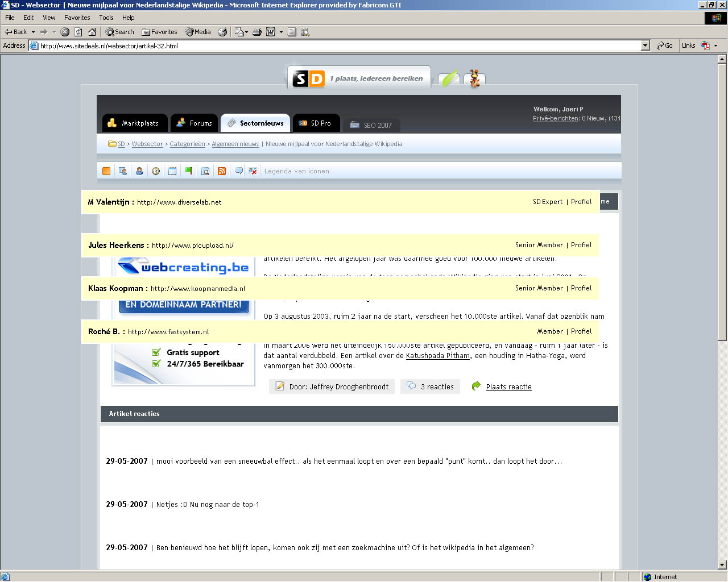
Task: Click inside the address bar URL field
Action: [x=340, y=45]
